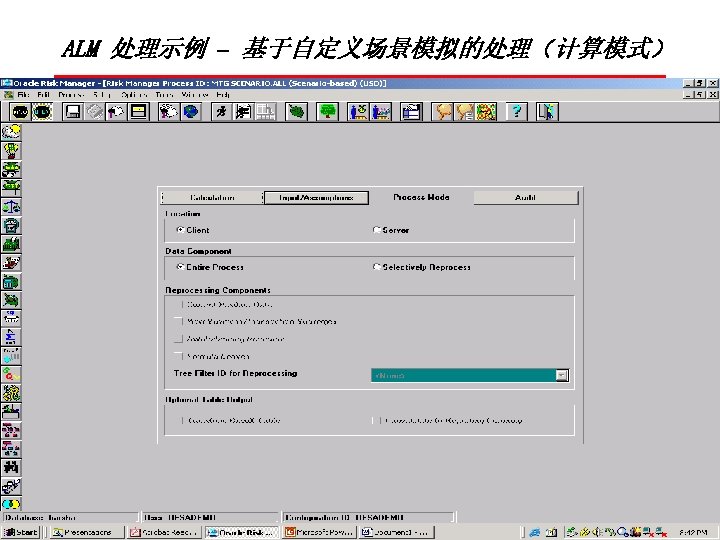Click the yellow hot-air balloon sidebar icon
This screenshot has height=540, width=720.
tap(11, 151)
